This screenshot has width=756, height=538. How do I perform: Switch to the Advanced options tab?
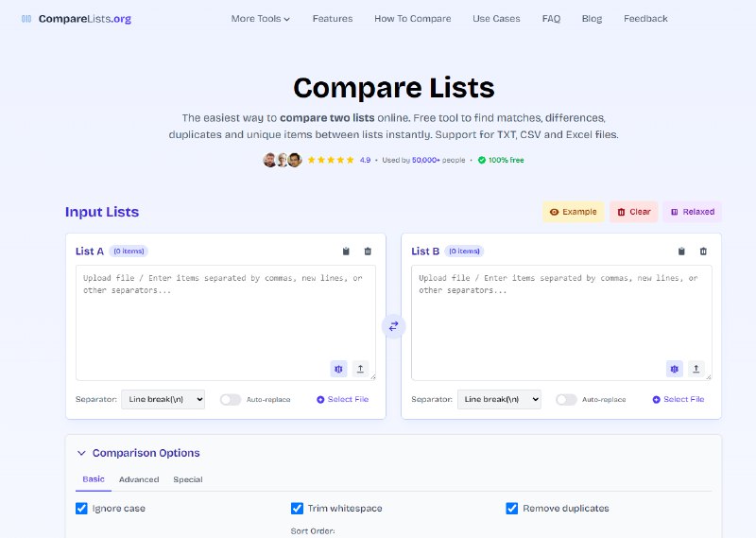click(139, 479)
